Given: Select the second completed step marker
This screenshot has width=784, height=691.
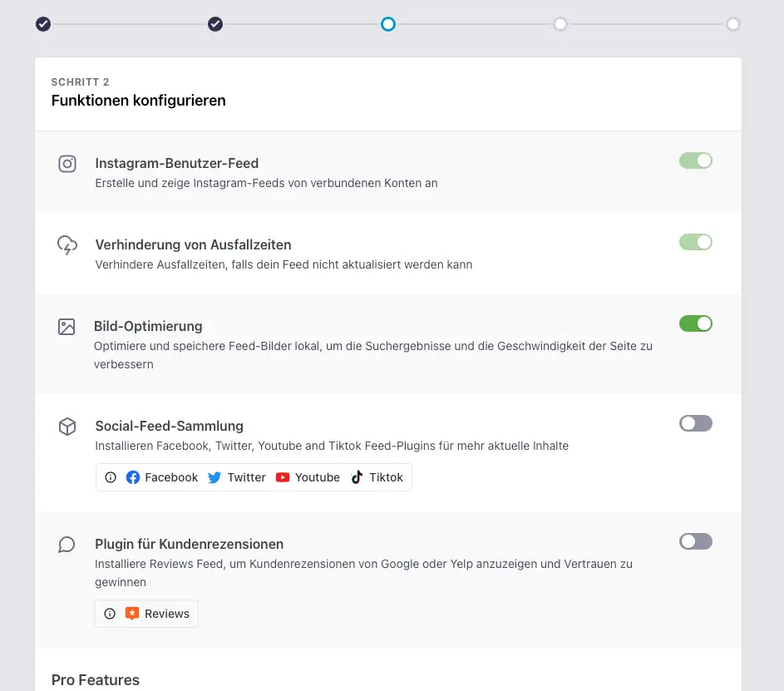Looking at the screenshot, I should coord(215,24).
